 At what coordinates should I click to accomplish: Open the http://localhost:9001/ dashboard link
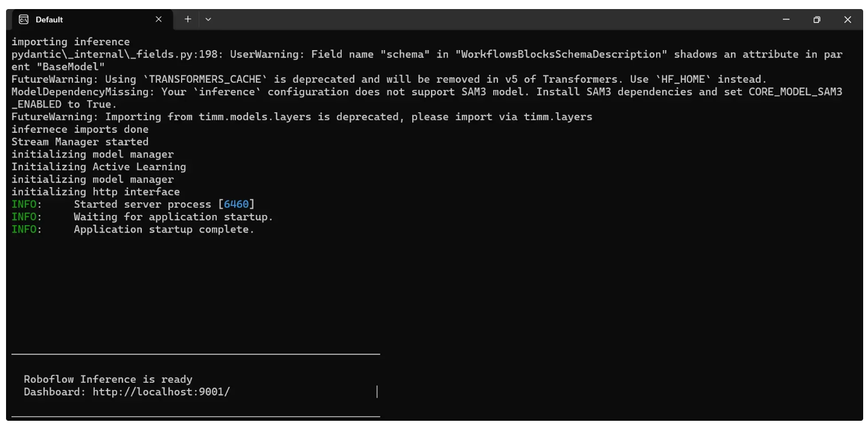pos(161,392)
